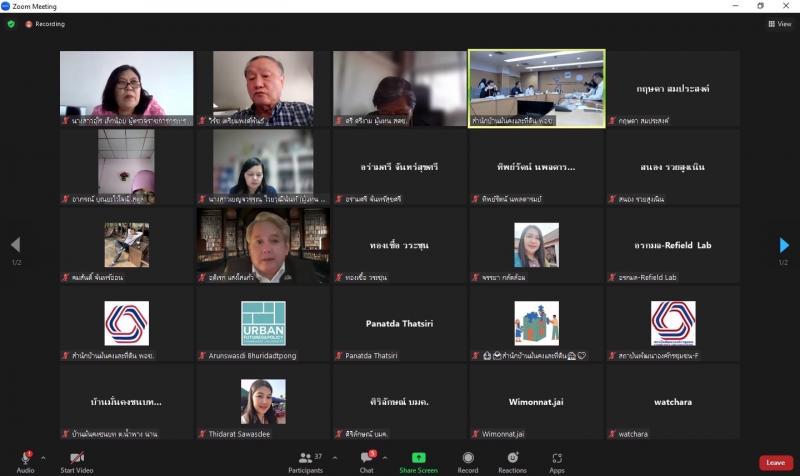Expand the Participants options caret
This screenshot has height=476, width=800.
(x=335, y=458)
